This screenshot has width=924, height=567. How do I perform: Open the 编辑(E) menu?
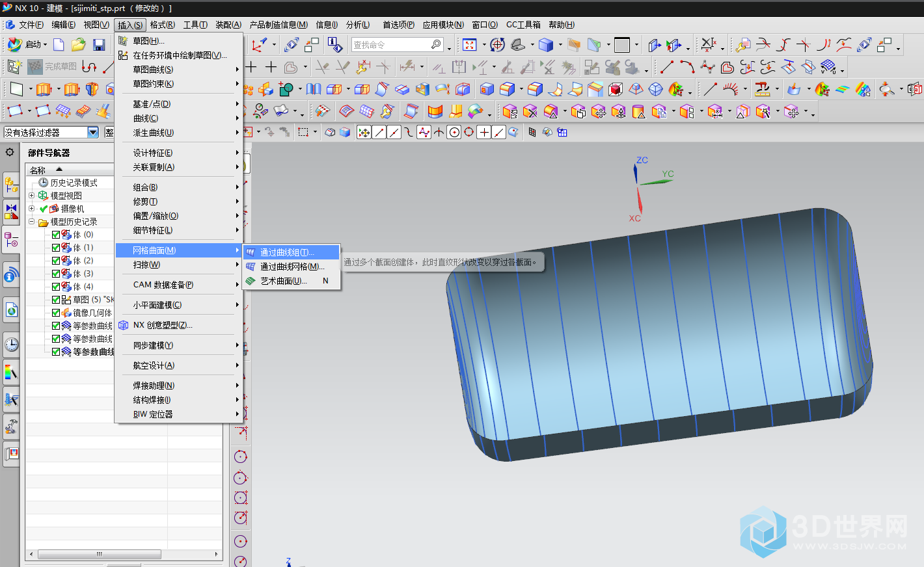tap(64, 25)
